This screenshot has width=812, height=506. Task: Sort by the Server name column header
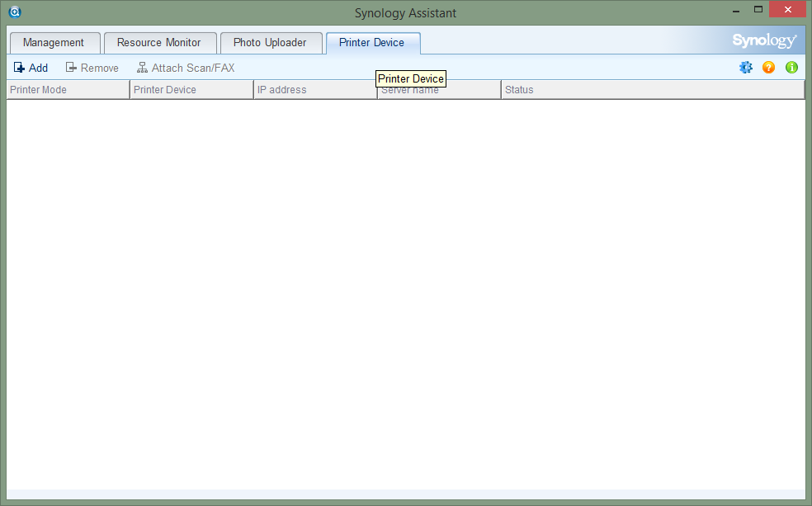pyautogui.click(x=439, y=90)
